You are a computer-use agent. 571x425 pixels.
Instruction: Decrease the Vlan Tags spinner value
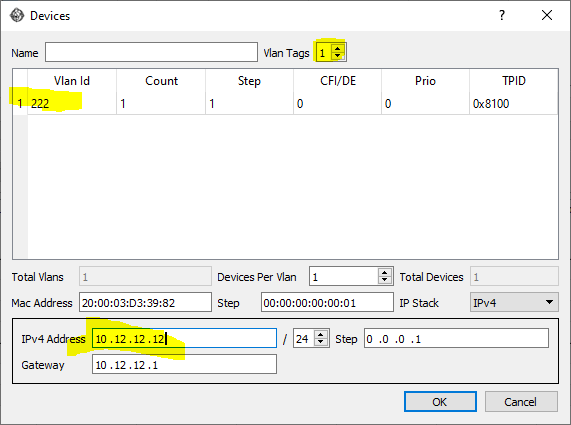pyautogui.click(x=338, y=56)
